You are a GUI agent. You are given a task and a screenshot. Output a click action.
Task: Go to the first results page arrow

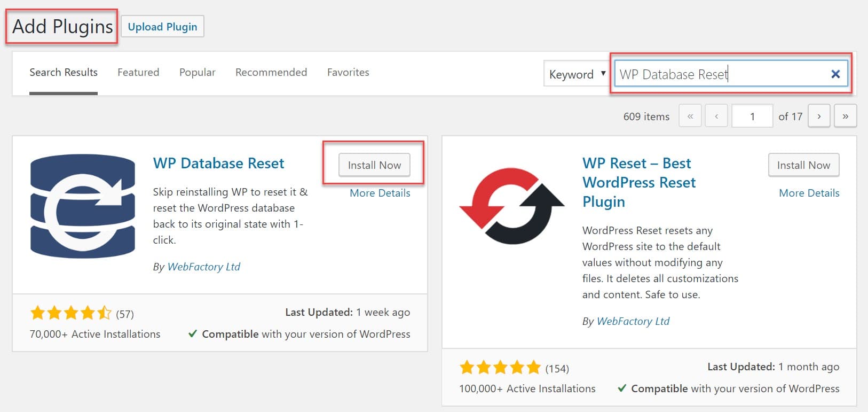click(x=690, y=116)
